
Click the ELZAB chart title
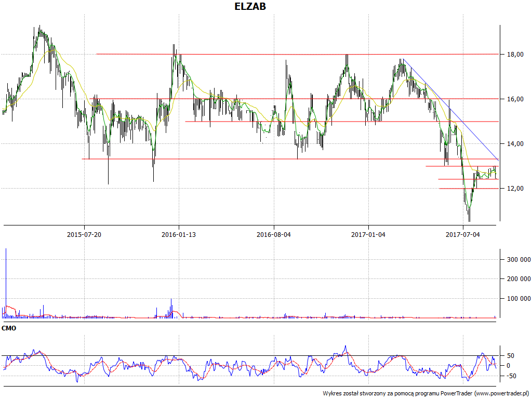[250, 6]
